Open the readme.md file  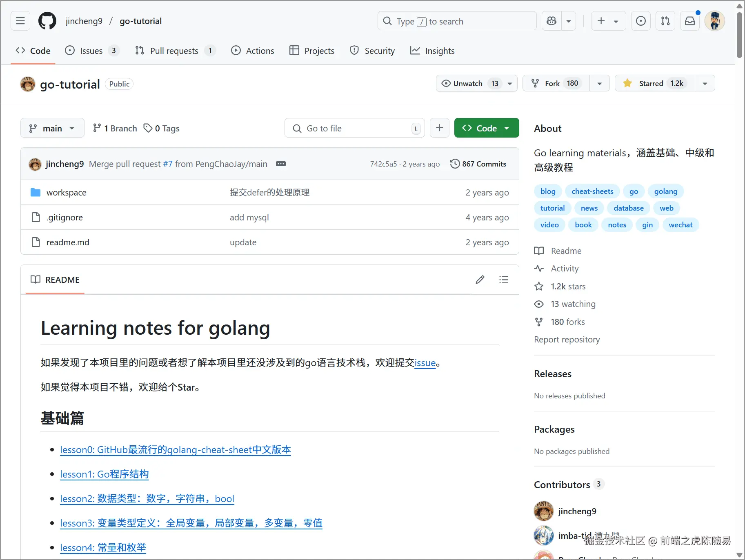pos(68,242)
